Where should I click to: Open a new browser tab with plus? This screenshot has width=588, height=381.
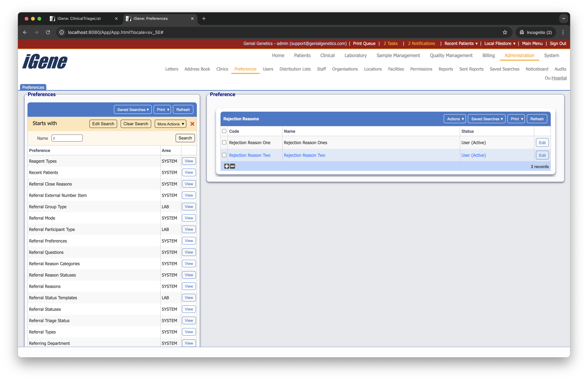(x=204, y=19)
